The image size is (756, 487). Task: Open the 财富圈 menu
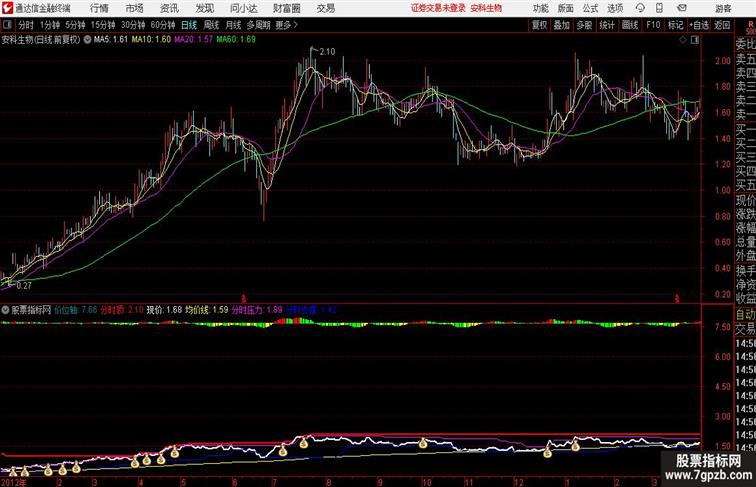(286, 8)
